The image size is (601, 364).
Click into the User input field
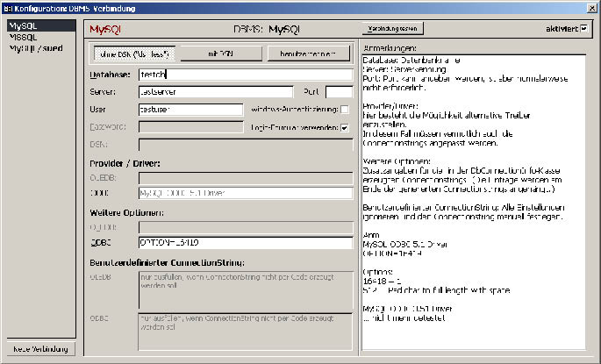(x=190, y=110)
